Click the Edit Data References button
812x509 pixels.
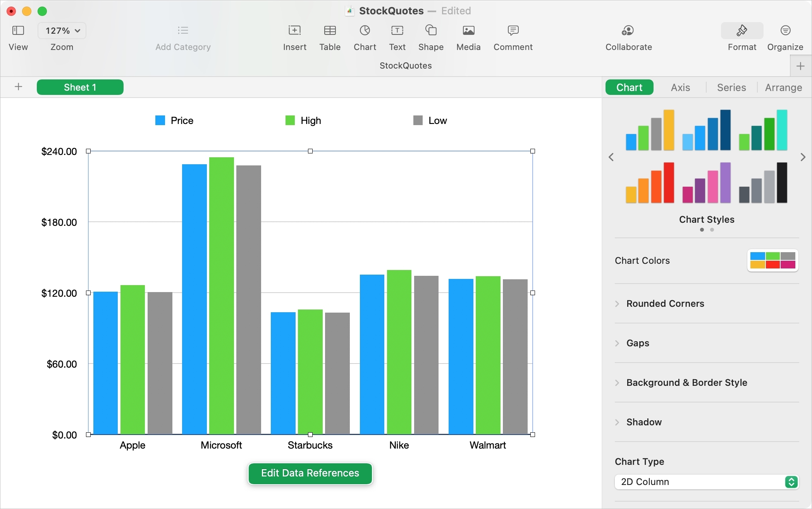[310, 473]
